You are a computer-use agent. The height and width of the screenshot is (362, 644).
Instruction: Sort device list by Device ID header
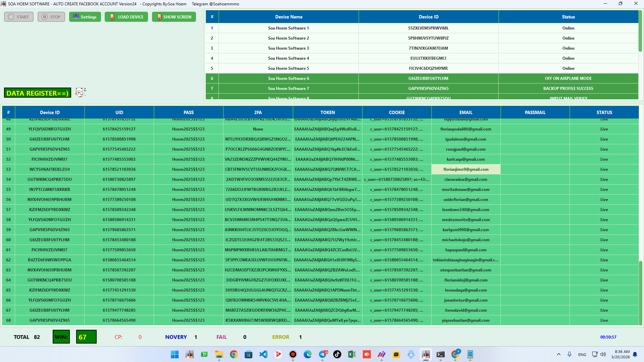click(x=429, y=17)
